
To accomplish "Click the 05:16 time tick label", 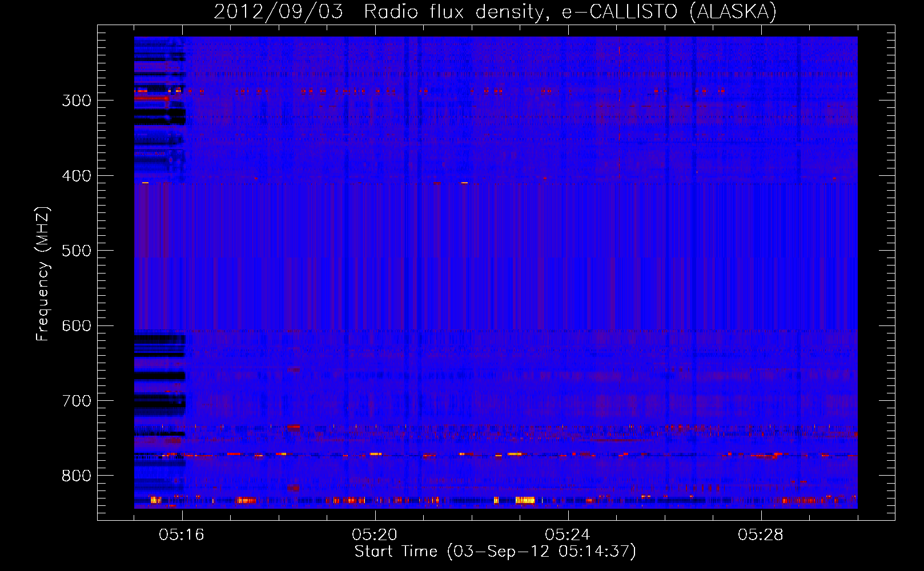I will pyautogui.click(x=182, y=535).
